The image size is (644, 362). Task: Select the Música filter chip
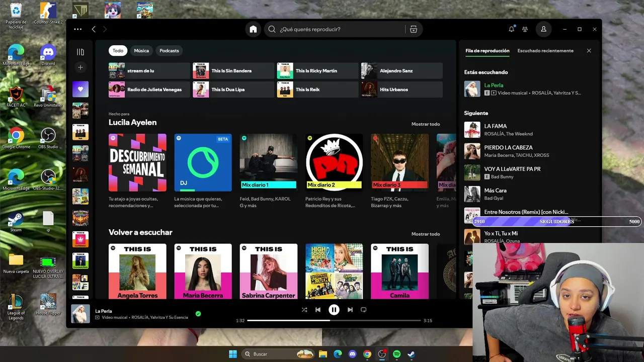pyautogui.click(x=141, y=51)
